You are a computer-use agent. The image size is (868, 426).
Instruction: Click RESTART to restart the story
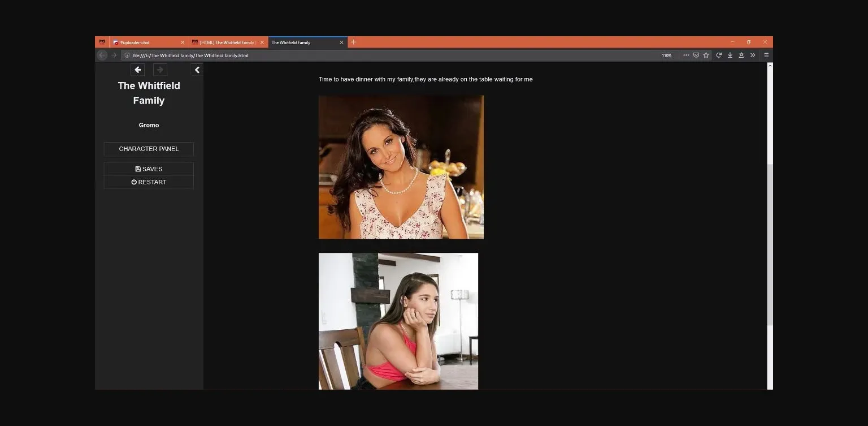(x=149, y=182)
